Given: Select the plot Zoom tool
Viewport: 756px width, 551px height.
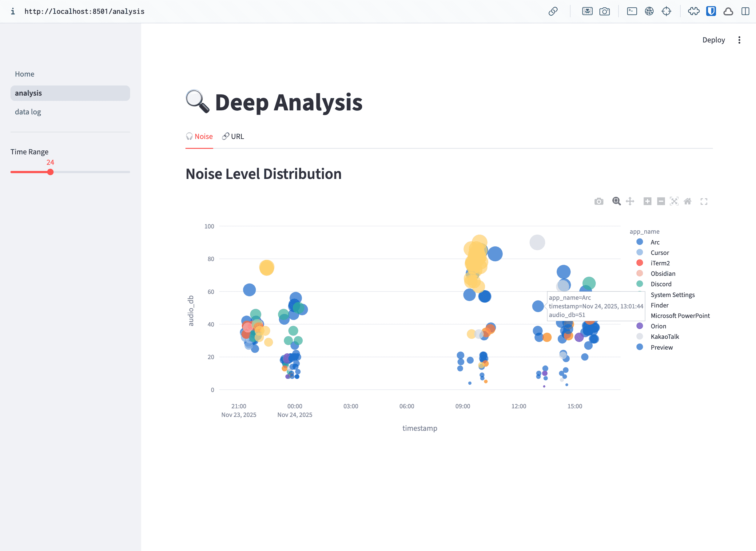Looking at the screenshot, I should point(616,201).
